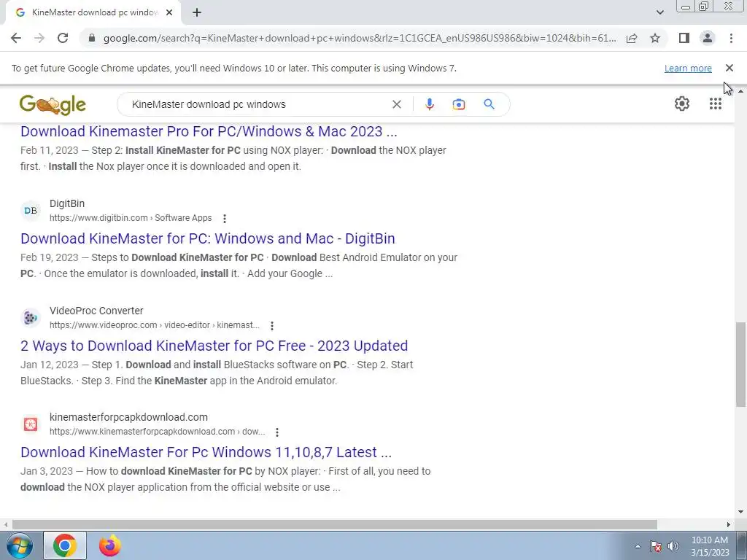This screenshot has width=747, height=560.
Task: Click the Learn more link
Action: click(x=688, y=68)
